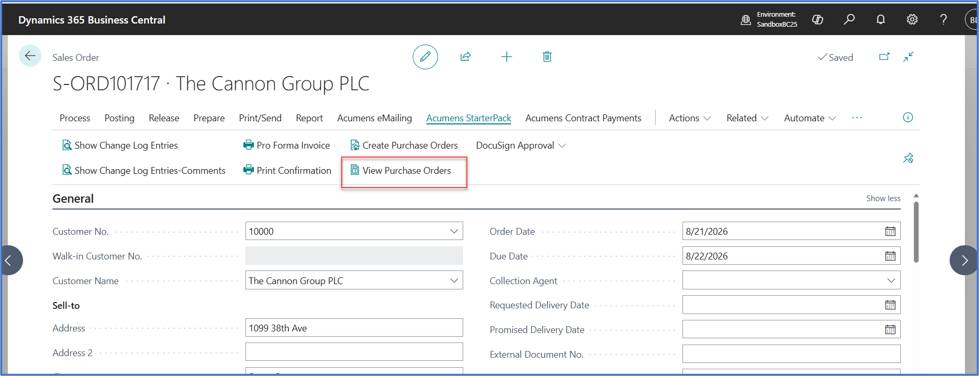
Task: Expand the Actions menu
Action: [689, 117]
